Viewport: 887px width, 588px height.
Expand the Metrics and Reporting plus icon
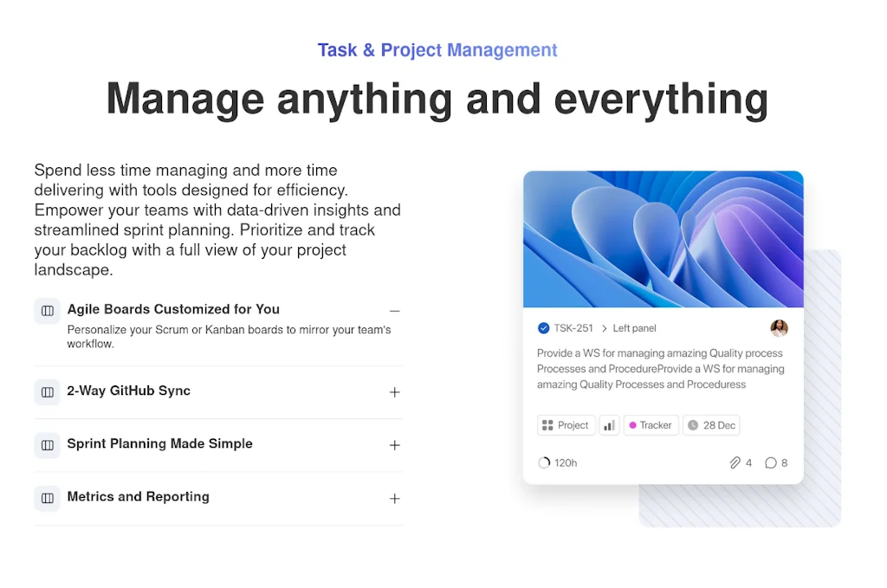coord(394,499)
